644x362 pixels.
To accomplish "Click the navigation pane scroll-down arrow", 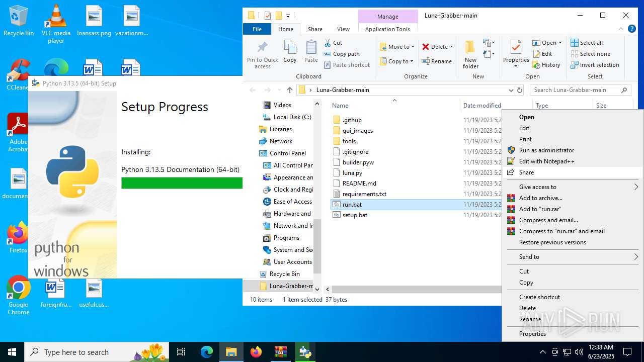I will click(317, 289).
